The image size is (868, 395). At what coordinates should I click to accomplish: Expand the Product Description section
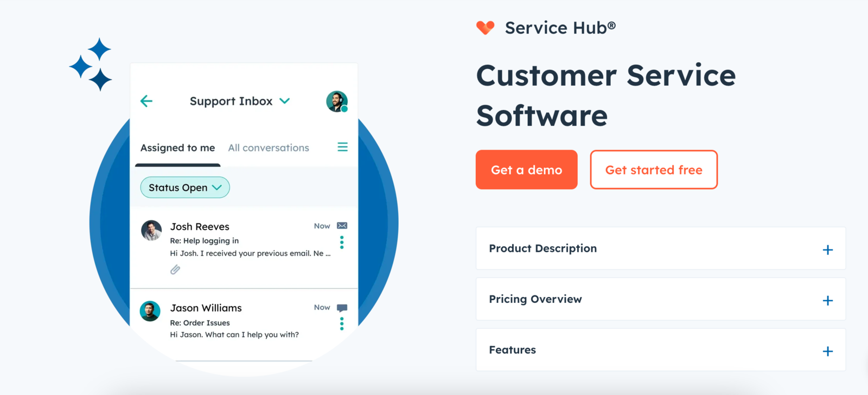click(x=661, y=249)
